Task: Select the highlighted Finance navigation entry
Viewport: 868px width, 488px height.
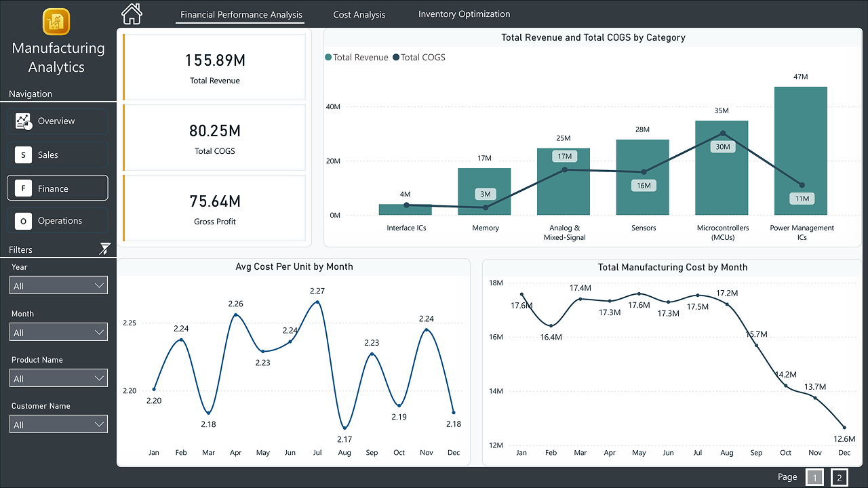Action: (57, 187)
